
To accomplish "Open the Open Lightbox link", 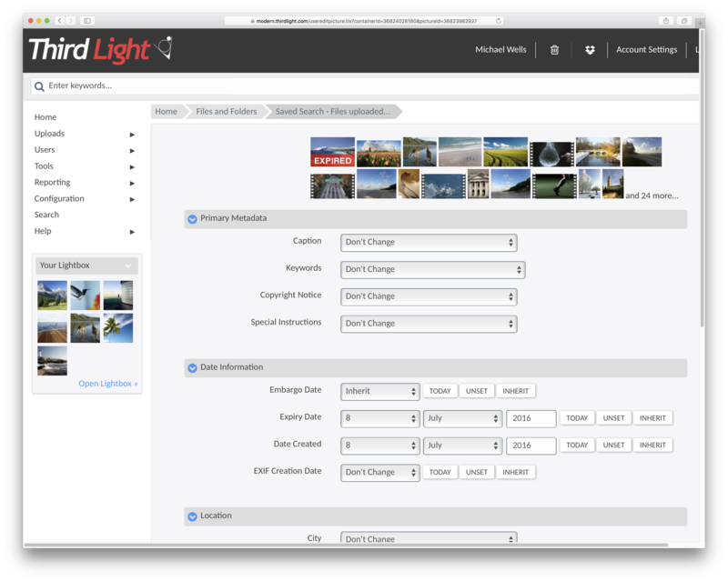I will 107,384.
